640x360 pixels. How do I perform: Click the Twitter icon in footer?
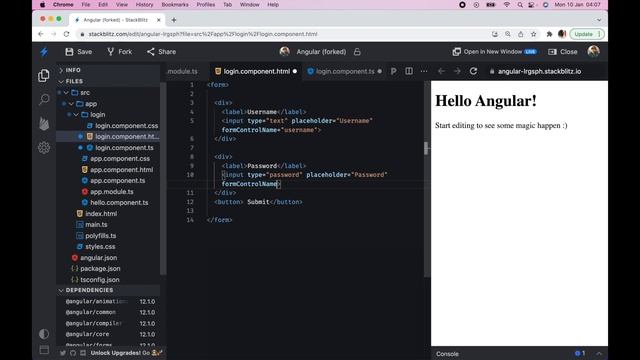(x=63, y=353)
